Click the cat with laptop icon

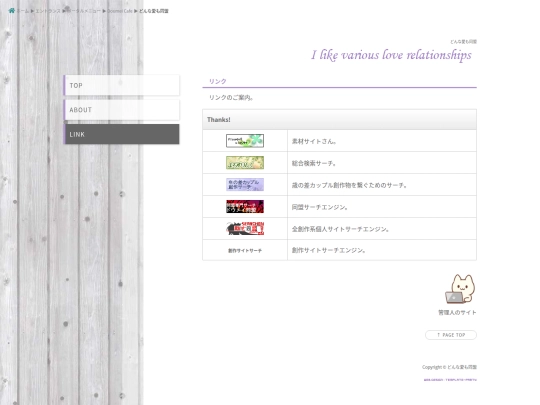point(460,289)
